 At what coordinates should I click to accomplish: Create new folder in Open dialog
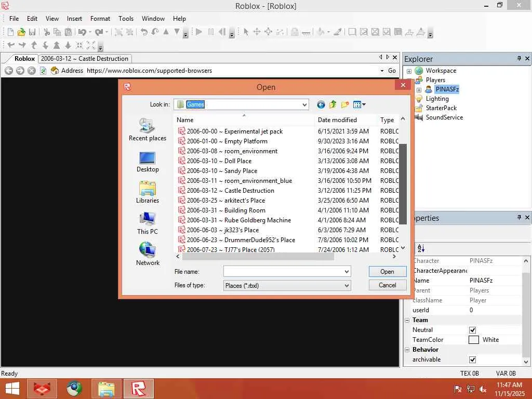pos(345,104)
